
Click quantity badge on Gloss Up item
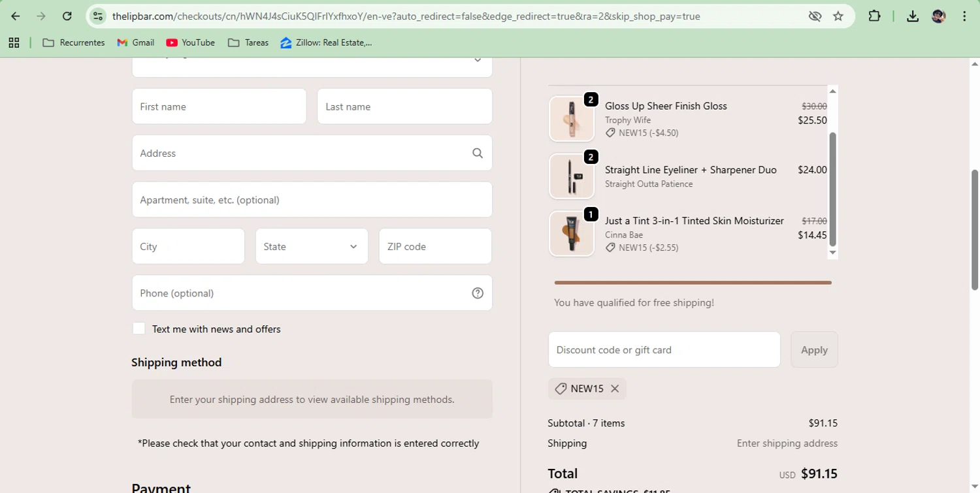[x=591, y=99]
